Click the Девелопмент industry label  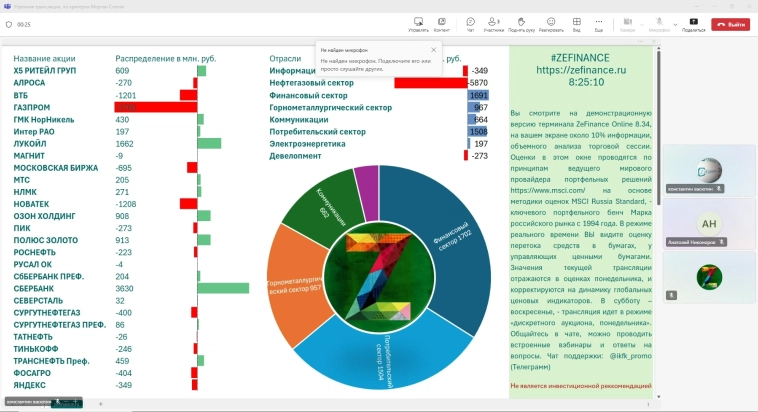[295, 156]
